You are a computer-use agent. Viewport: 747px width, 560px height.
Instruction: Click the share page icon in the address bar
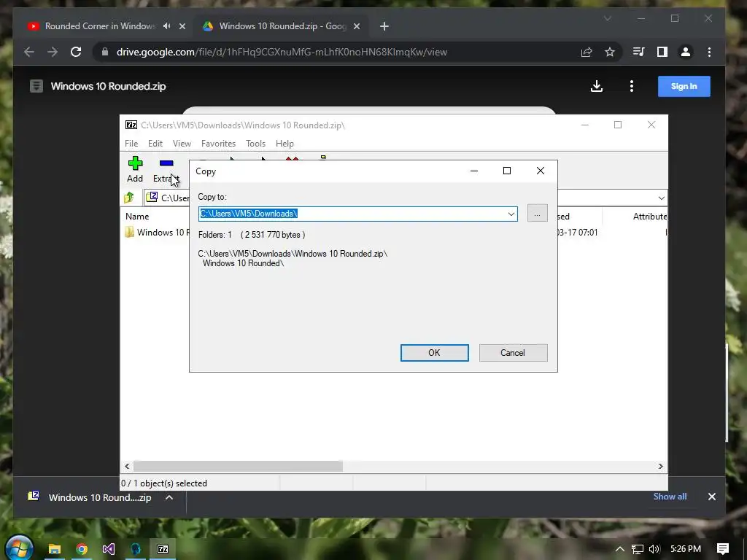[587, 52]
